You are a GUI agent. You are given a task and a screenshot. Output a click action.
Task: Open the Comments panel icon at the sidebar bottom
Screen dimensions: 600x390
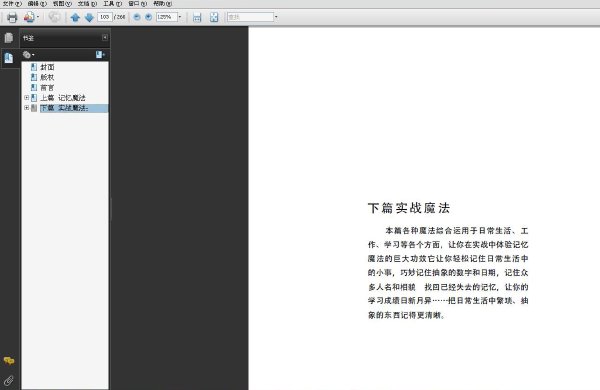pyautogui.click(x=9, y=361)
